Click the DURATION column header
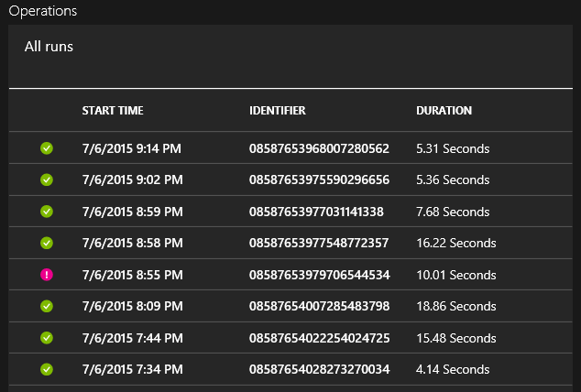 point(444,111)
